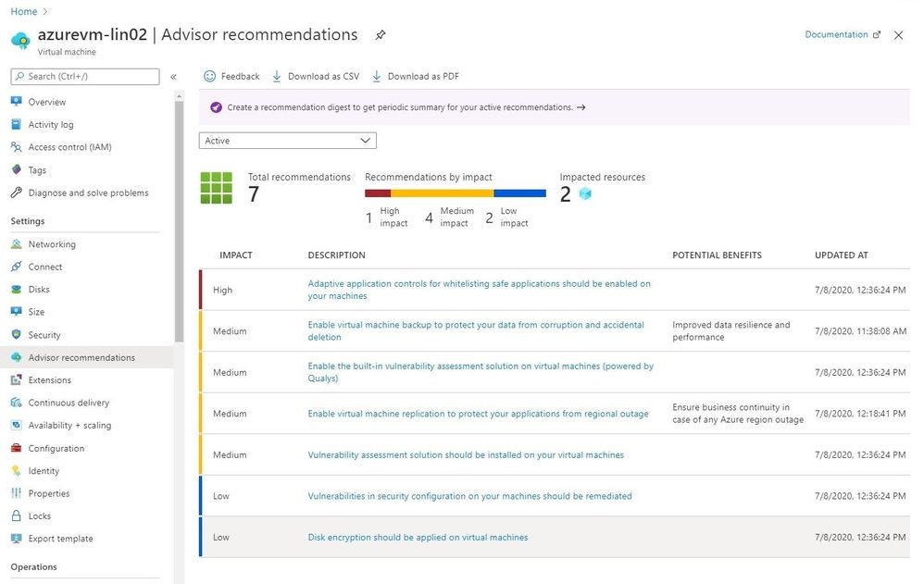Click the red high-impact bar segment

click(x=378, y=193)
